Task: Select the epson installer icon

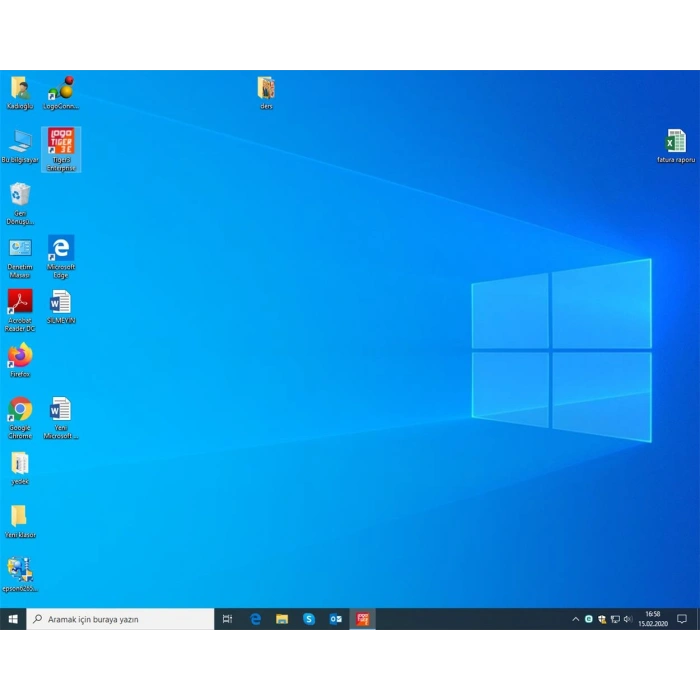Action: click(20, 575)
